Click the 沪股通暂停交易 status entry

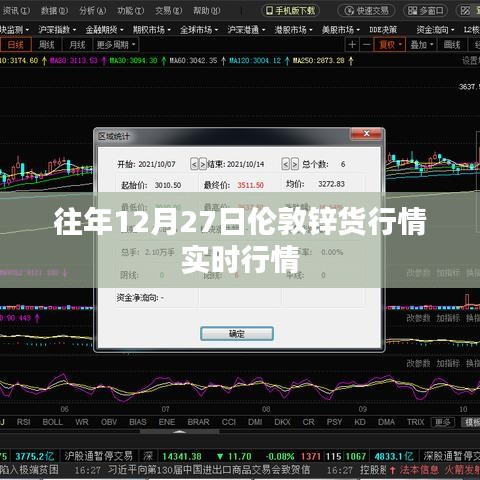pos(98,456)
